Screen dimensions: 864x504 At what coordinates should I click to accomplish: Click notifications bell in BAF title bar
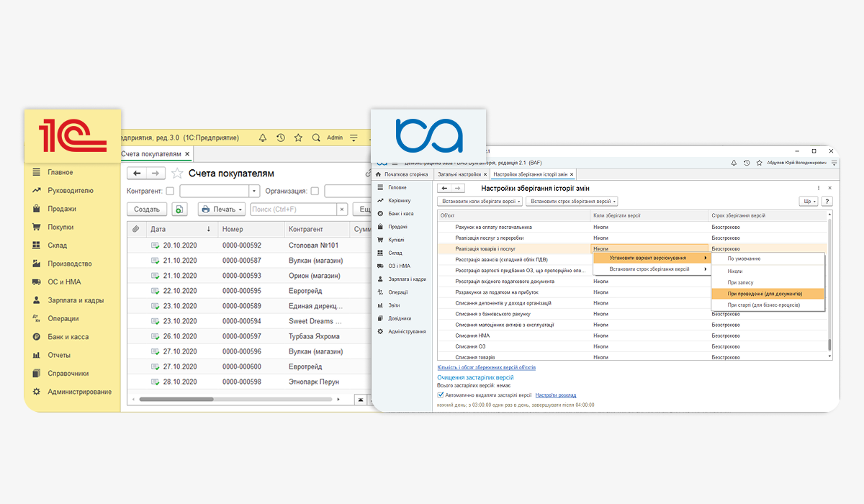coord(733,162)
